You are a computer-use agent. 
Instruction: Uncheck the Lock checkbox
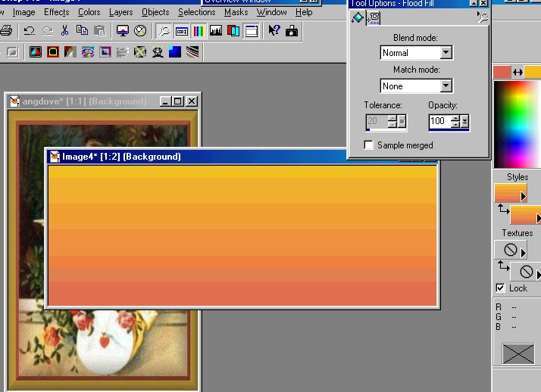click(x=500, y=288)
